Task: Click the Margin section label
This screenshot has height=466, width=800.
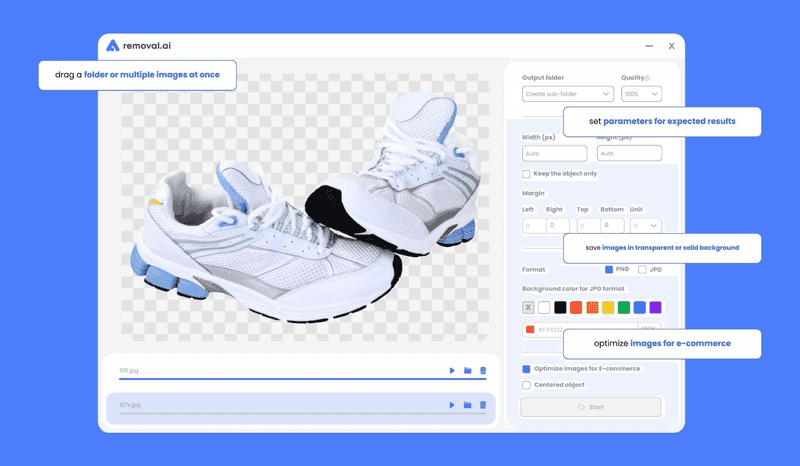Action: click(x=533, y=193)
